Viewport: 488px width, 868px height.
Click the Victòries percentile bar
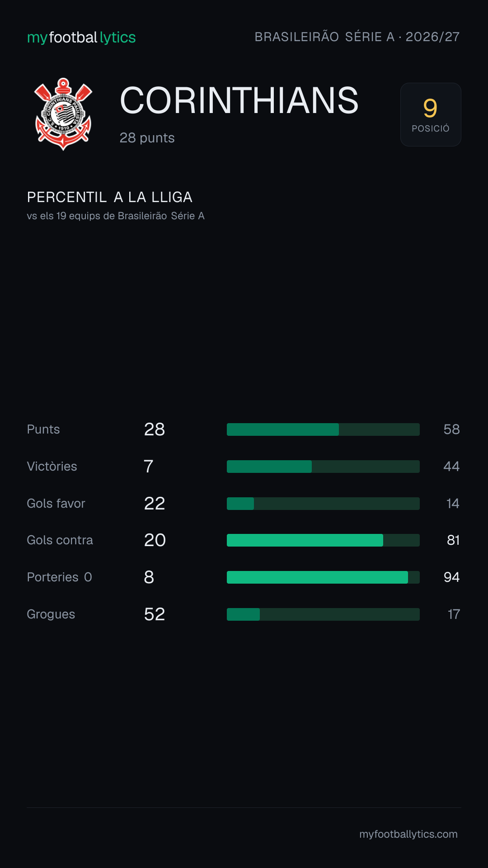pyautogui.click(x=323, y=467)
